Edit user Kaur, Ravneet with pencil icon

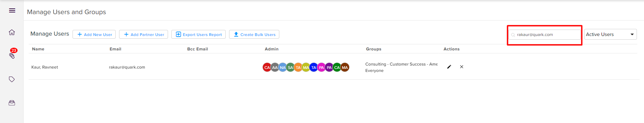(449, 67)
